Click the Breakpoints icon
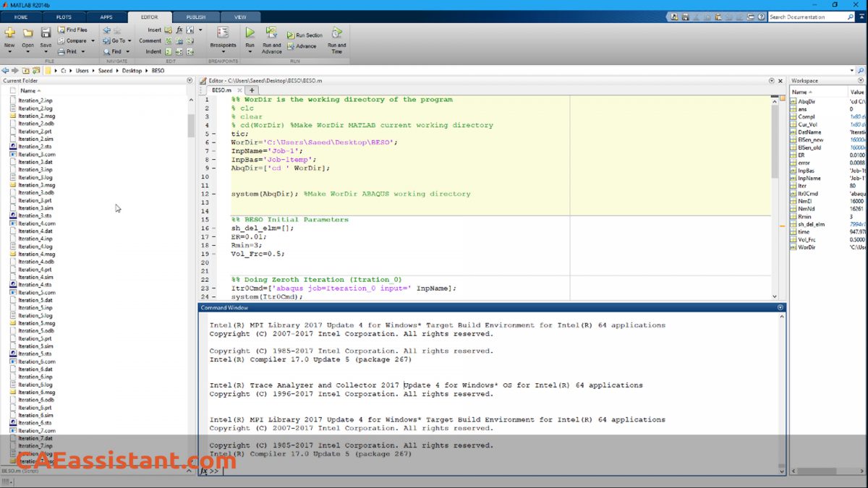The image size is (868, 488). coord(222,33)
